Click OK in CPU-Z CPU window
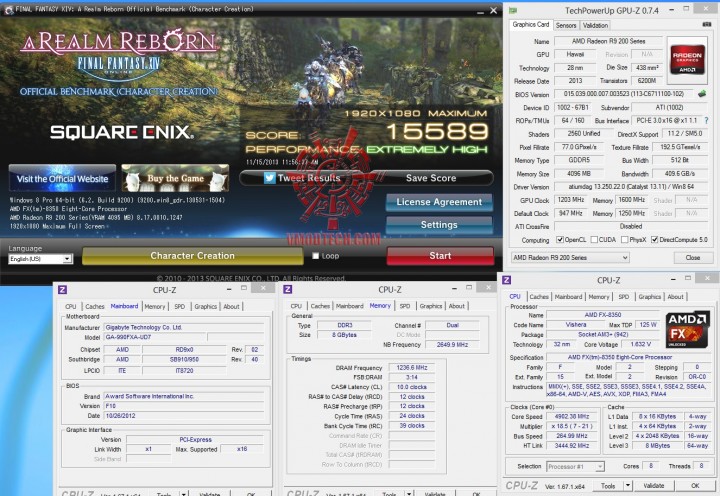 [695, 485]
